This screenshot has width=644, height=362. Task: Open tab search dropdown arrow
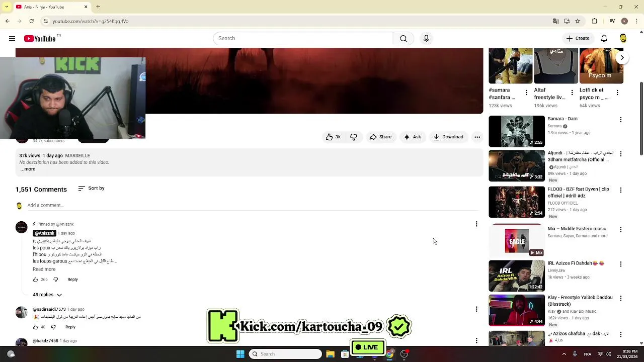7,7
